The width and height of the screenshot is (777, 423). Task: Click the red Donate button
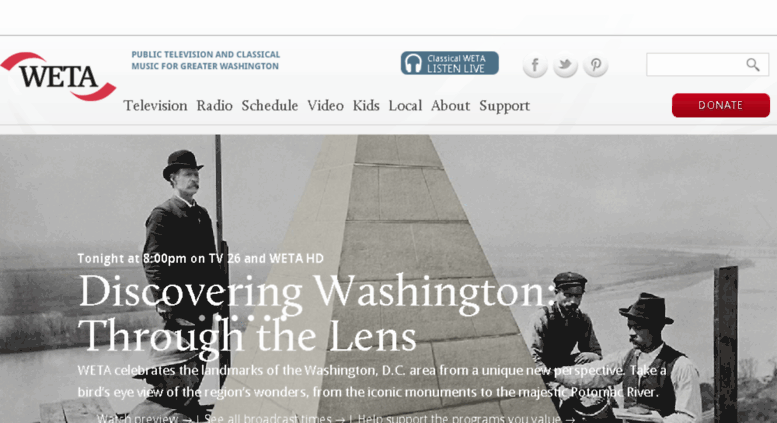[721, 105]
